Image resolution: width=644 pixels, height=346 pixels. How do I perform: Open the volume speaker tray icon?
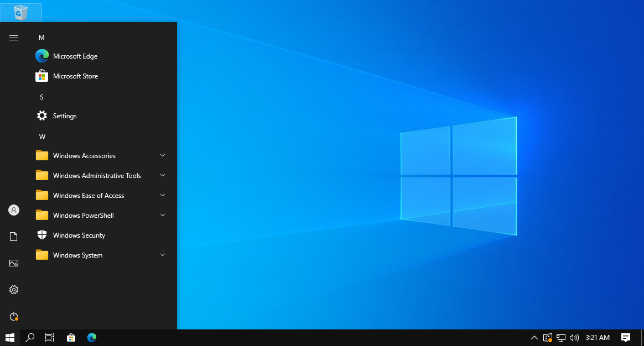[574, 338]
